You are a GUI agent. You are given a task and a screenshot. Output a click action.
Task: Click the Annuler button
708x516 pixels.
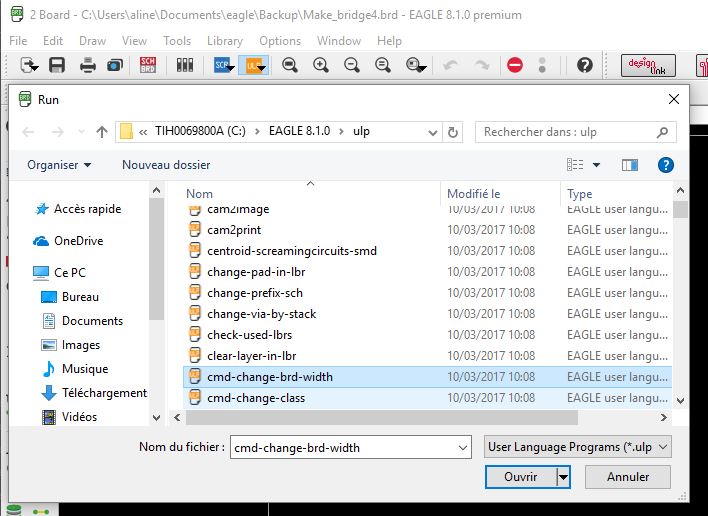628,477
